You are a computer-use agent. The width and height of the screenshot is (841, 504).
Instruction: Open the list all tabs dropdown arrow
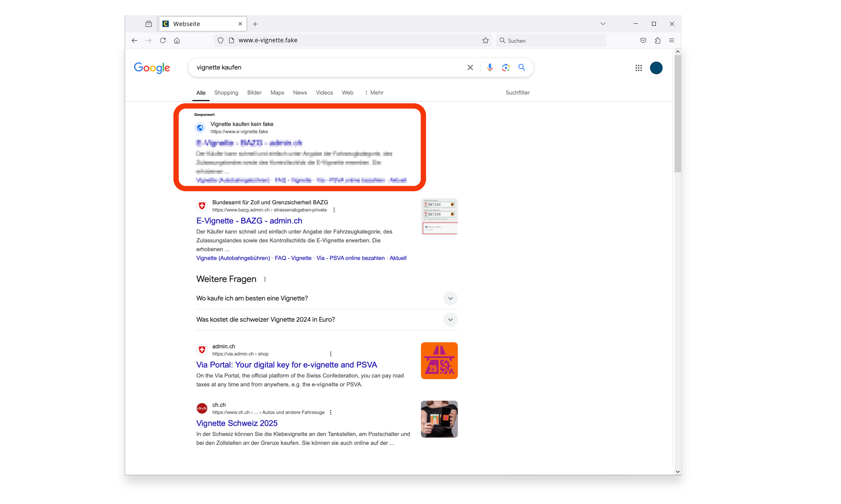click(x=603, y=24)
